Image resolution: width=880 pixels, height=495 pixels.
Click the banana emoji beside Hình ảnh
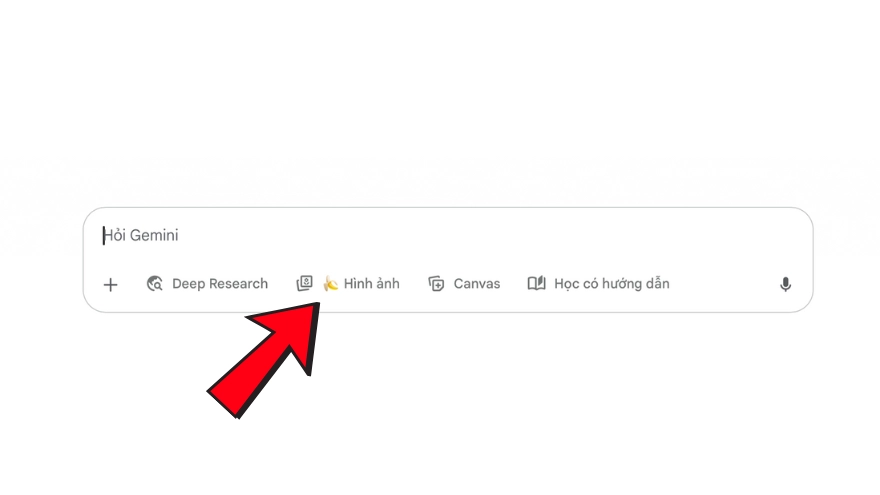tap(331, 283)
